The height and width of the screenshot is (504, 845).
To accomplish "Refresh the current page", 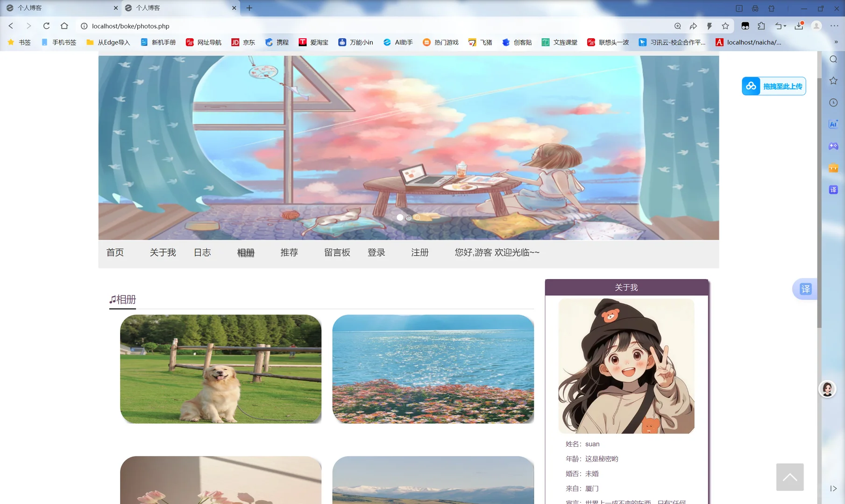I will coord(46,26).
